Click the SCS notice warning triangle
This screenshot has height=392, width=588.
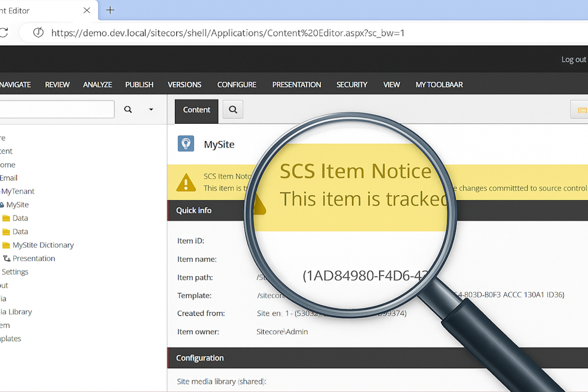pyautogui.click(x=186, y=183)
